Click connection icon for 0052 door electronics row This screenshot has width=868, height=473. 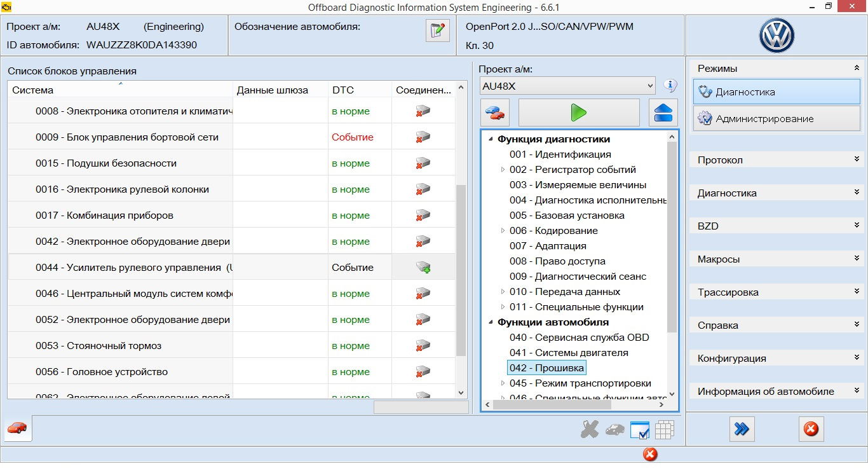423,320
